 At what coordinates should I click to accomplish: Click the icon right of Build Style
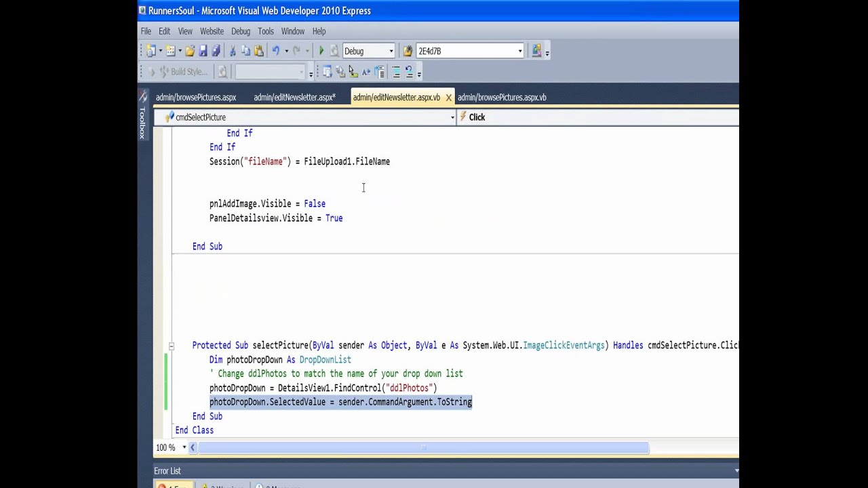point(222,71)
